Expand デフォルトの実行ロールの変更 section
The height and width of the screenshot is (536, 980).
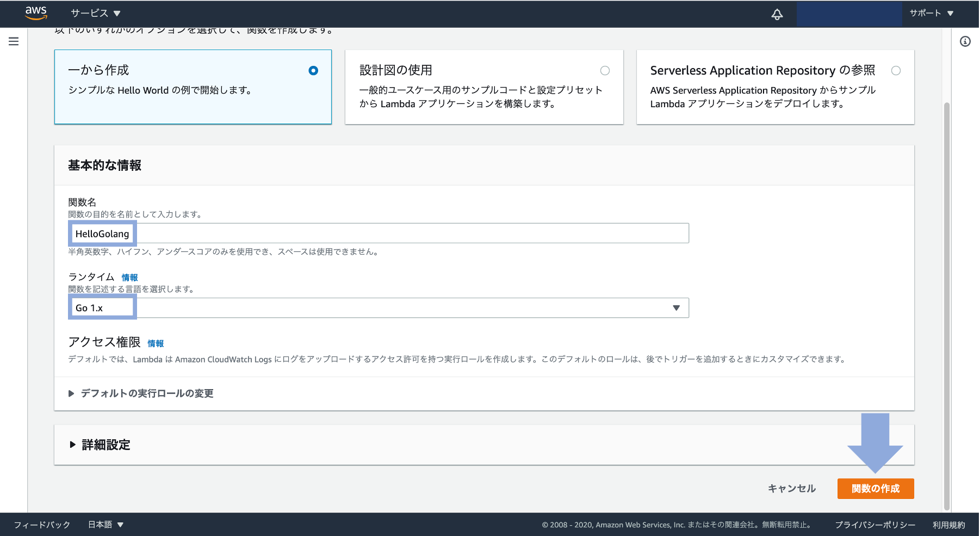pos(141,393)
